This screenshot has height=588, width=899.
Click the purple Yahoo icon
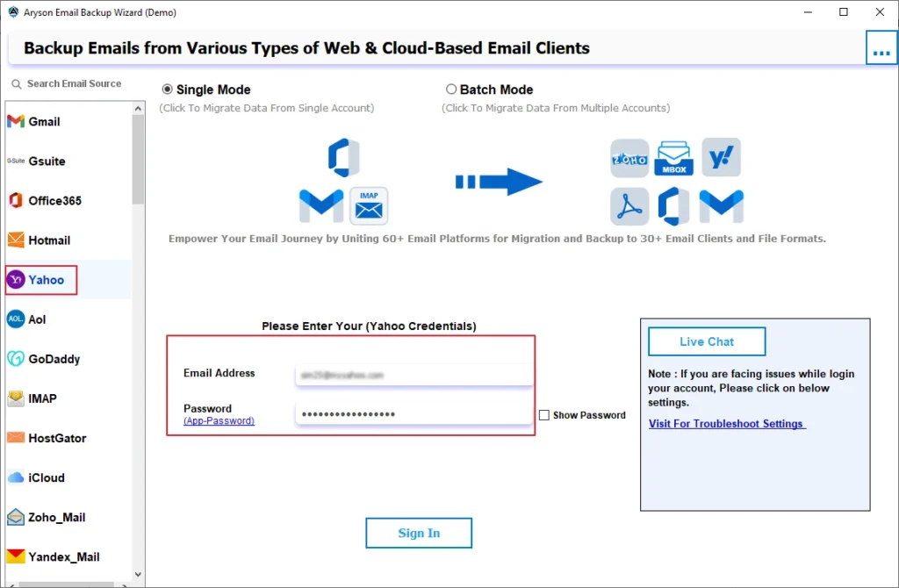[x=16, y=280]
